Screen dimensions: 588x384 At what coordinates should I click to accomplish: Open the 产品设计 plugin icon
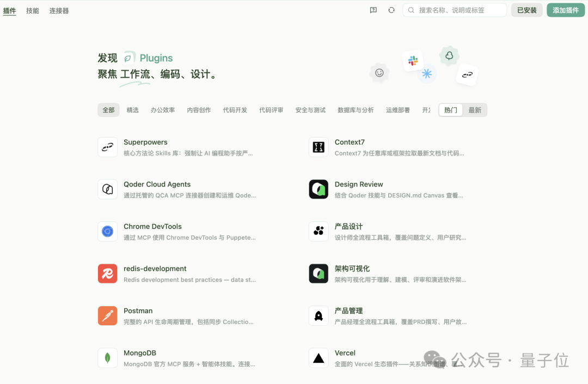coord(318,232)
